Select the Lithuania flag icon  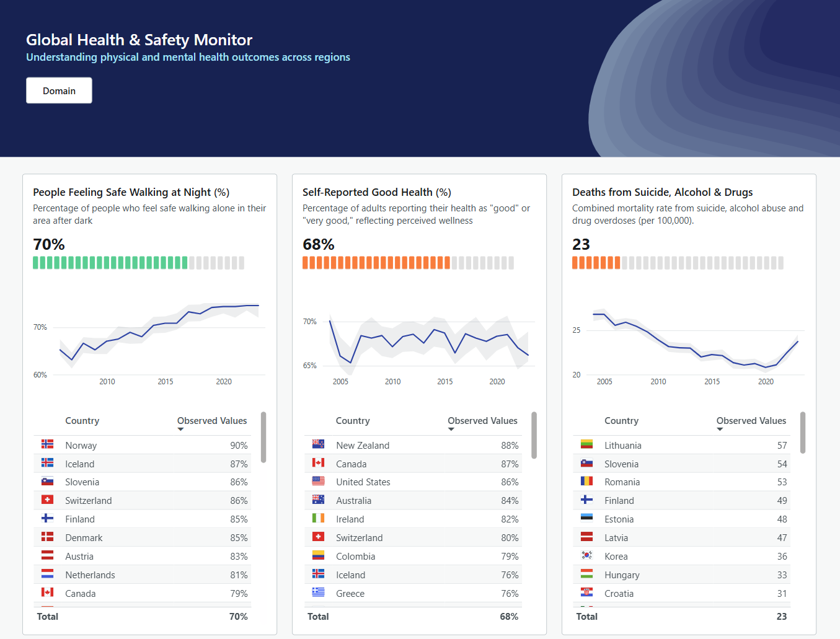coord(588,444)
